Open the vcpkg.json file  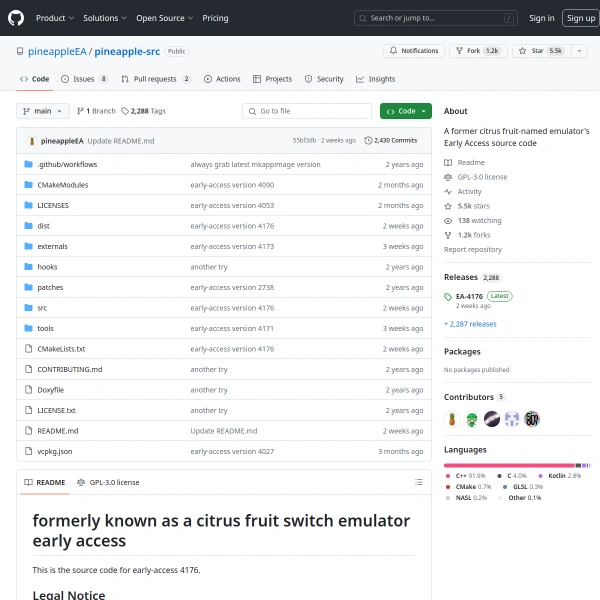coord(55,452)
